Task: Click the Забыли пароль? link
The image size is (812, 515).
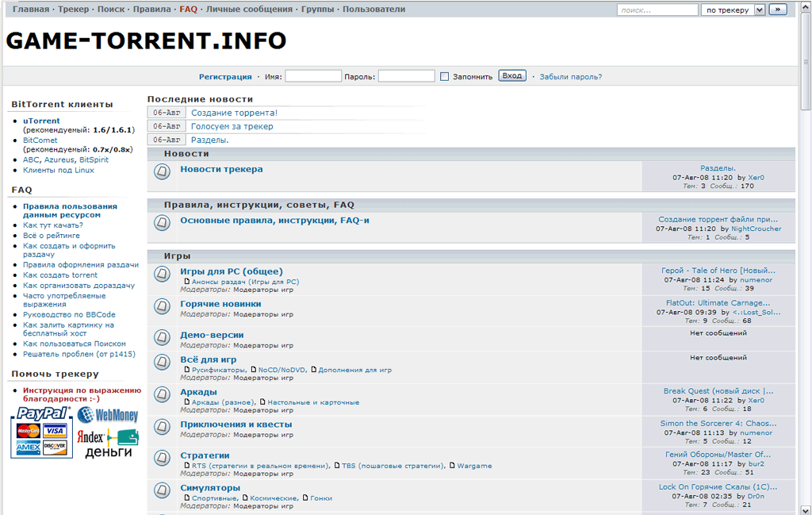Action: (x=570, y=77)
